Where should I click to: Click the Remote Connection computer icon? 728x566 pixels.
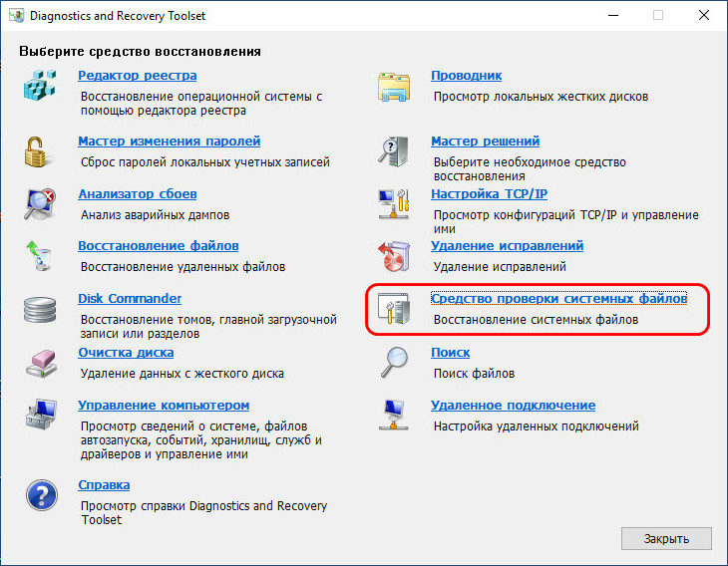[394, 415]
